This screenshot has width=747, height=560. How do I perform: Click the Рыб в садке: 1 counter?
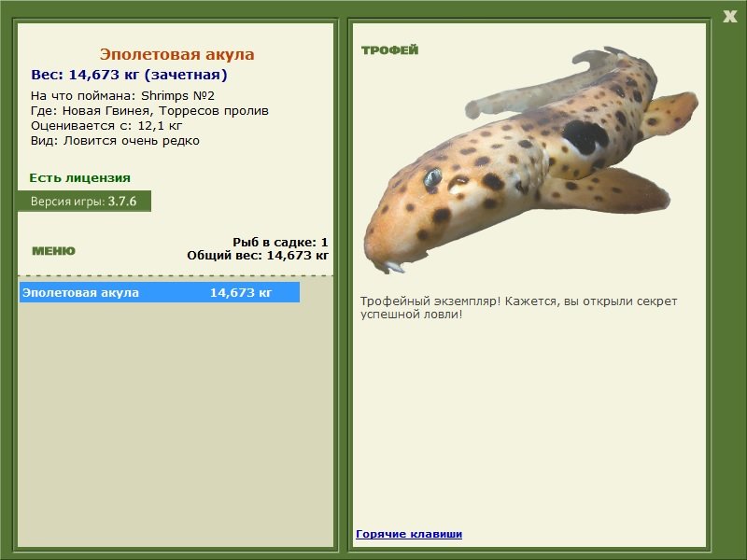(280, 243)
